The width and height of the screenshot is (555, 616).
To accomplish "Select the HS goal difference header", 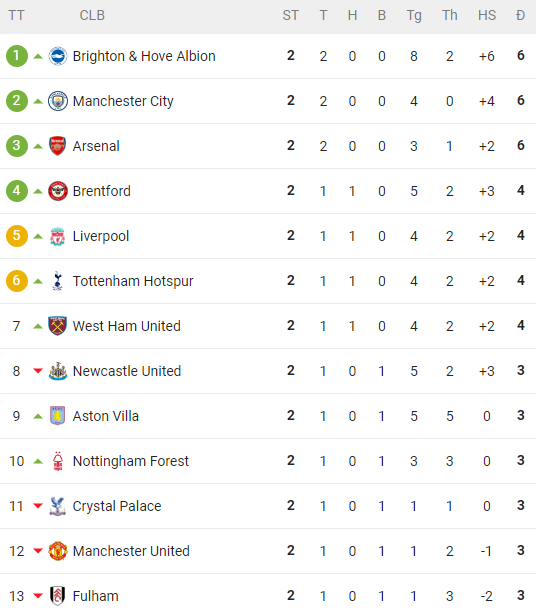I will [487, 15].
